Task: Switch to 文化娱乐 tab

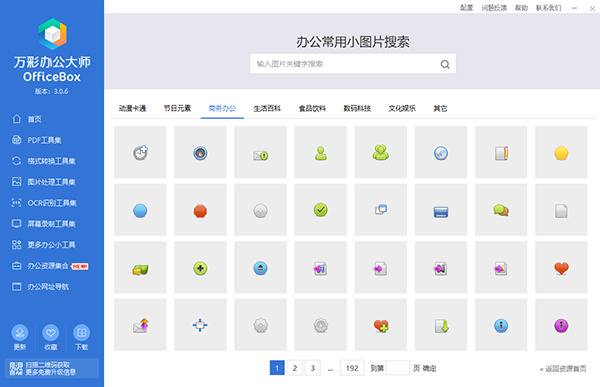Action: tap(402, 109)
